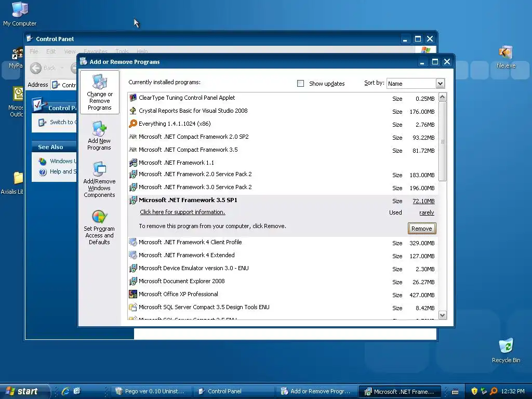
Task: Click the .NET Compact Framework 2.0 SP2 icon
Action: (x=133, y=137)
